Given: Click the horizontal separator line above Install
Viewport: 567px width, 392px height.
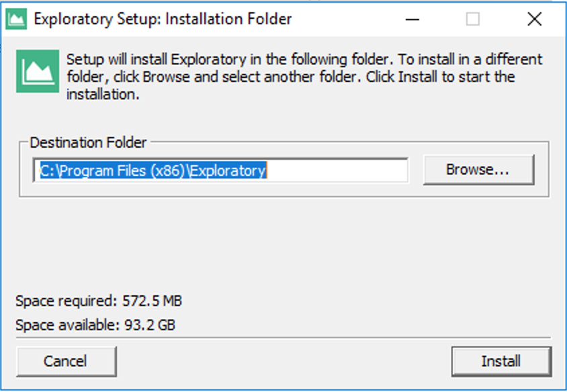Looking at the screenshot, I should [x=283, y=338].
